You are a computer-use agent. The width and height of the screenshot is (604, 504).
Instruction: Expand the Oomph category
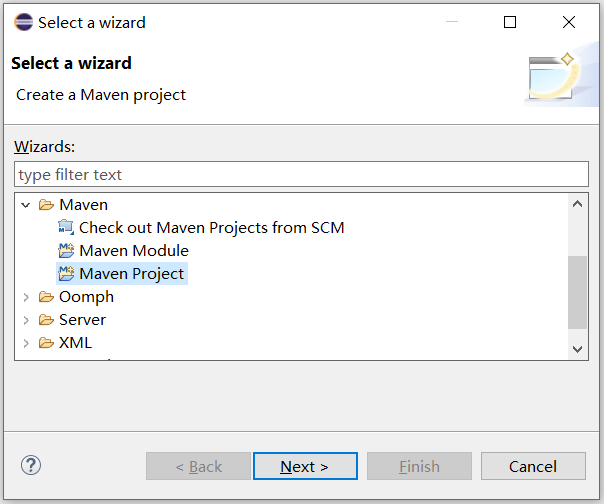point(26,296)
